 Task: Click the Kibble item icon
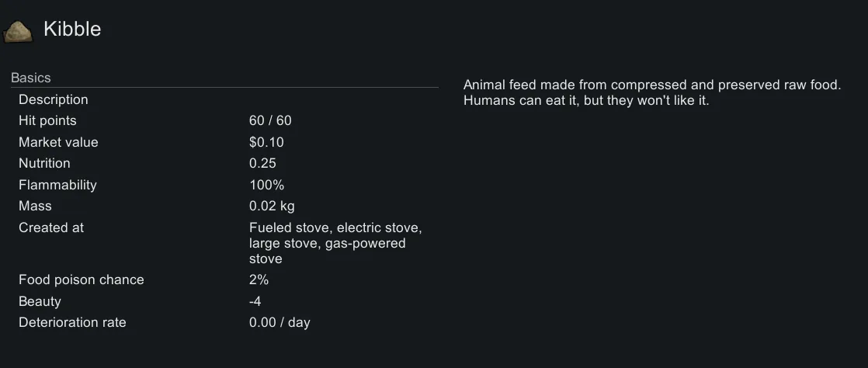[x=18, y=30]
